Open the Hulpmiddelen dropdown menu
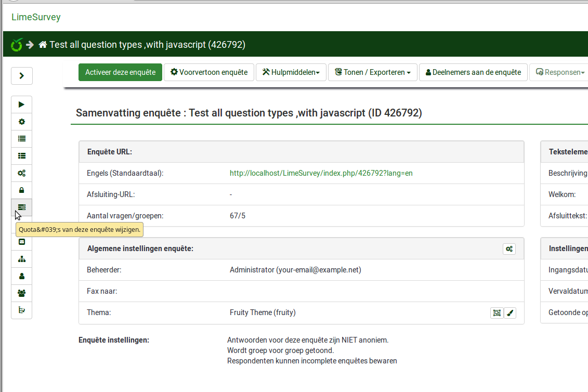This screenshot has width=588, height=392. 291,72
